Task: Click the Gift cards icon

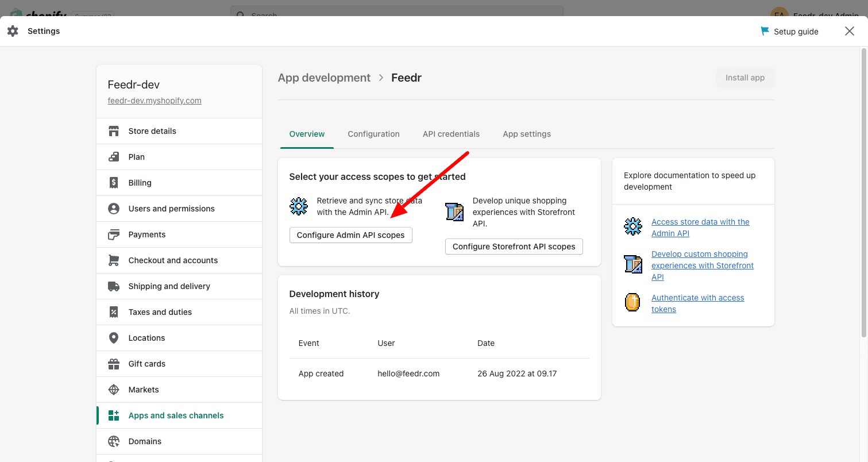Action: click(114, 364)
